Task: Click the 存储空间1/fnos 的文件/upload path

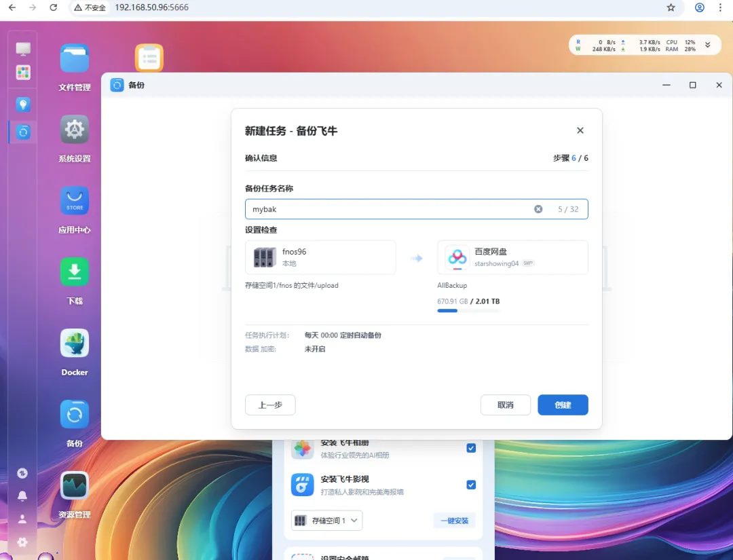Action: tap(292, 285)
